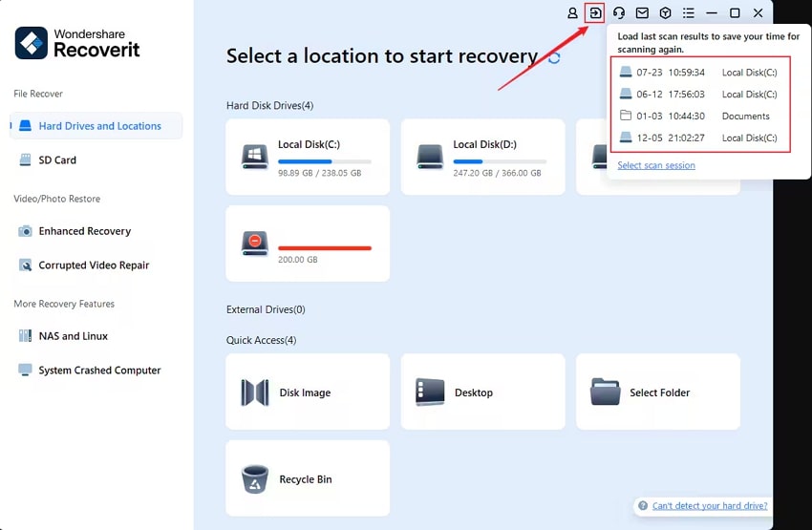Choose Select Folder in Quick Access
Viewport: 812px width, 530px height.
click(657, 392)
